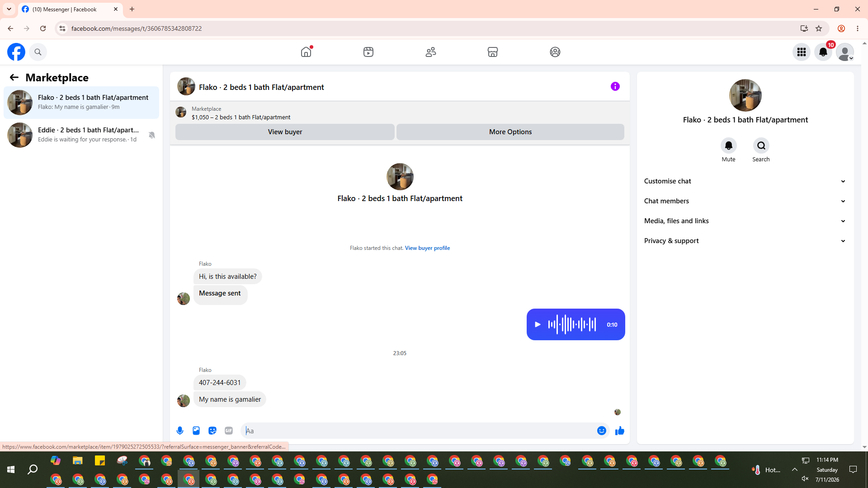Viewport: 868px width, 488px height.
Task: Navigate back in Chrome
Action: 10,28
